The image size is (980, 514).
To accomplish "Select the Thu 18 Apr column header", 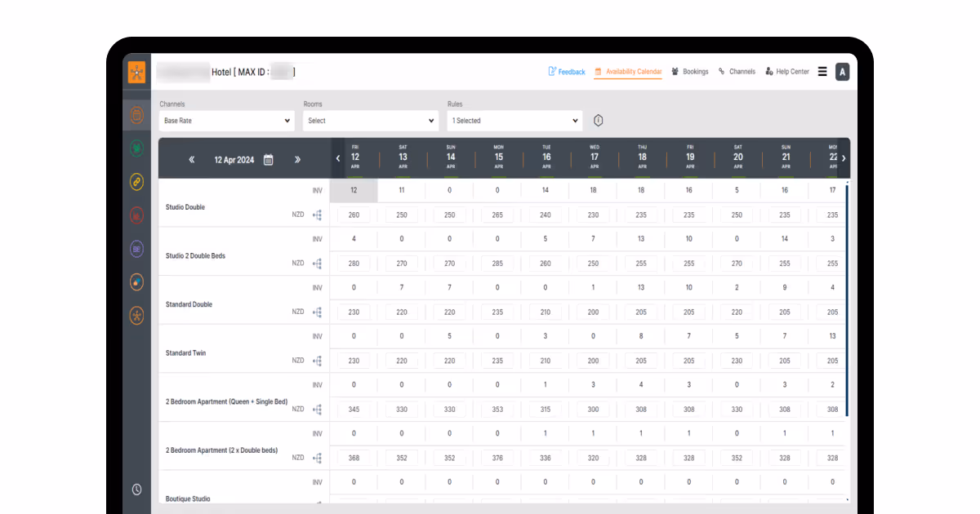I will [642, 157].
